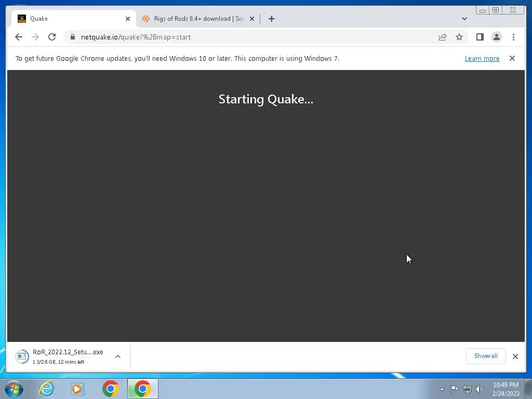Go back to the previous page

(19, 37)
